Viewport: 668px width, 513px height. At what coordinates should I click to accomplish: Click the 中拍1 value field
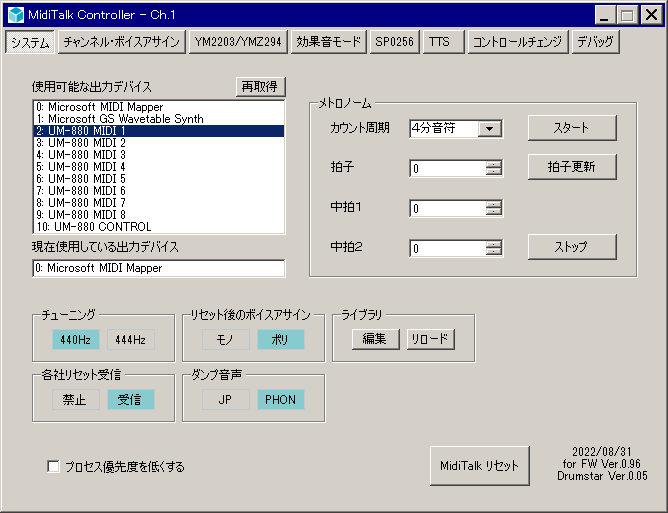pyautogui.click(x=447, y=208)
